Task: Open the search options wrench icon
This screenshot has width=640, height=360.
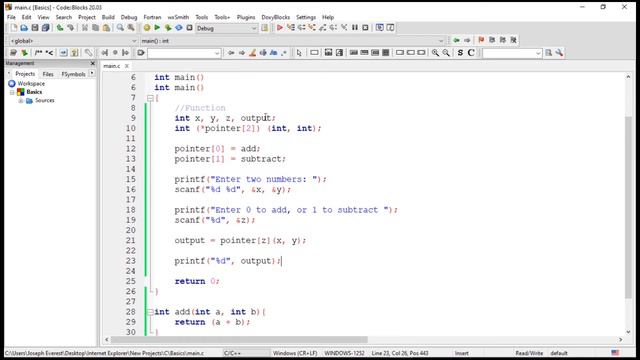Action: coord(559,53)
